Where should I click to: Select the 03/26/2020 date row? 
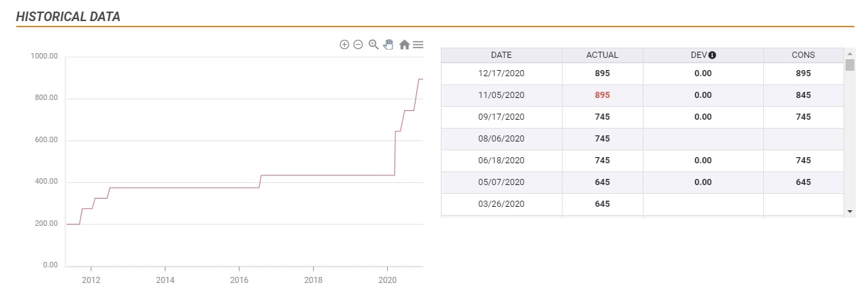coord(501,204)
